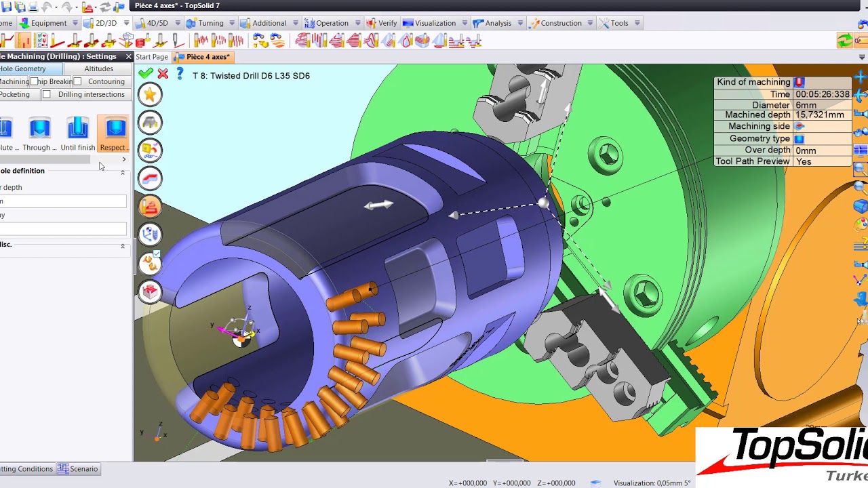Viewport: 868px width, 488px height.
Task: Click the green refresh arrows icon
Action: [x=845, y=41]
